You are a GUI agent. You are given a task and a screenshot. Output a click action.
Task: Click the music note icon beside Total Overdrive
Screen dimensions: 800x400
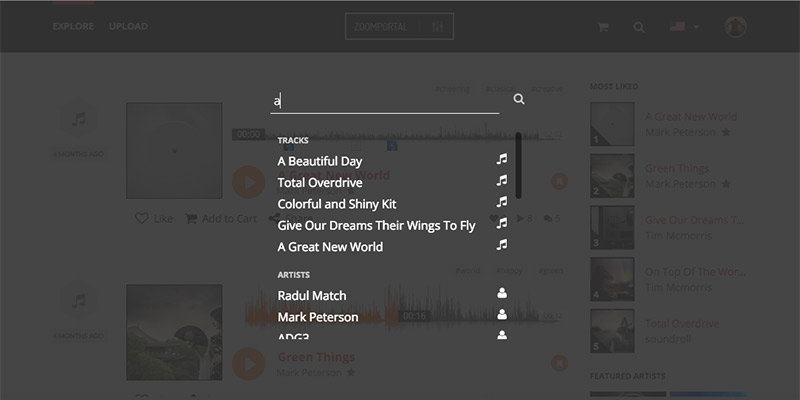tap(502, 182)
